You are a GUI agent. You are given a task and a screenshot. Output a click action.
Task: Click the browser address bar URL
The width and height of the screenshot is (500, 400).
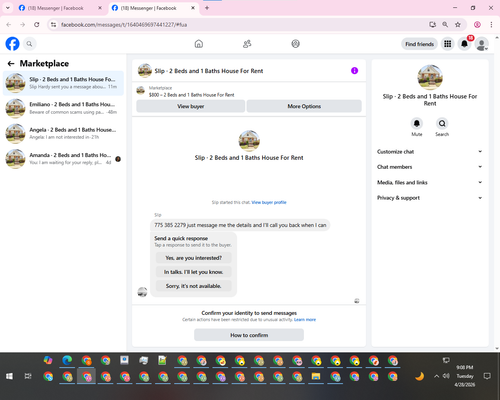124,25
